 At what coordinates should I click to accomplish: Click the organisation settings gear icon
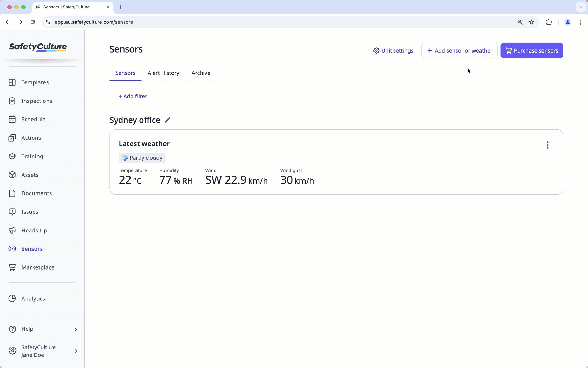[x=12, y=351]
